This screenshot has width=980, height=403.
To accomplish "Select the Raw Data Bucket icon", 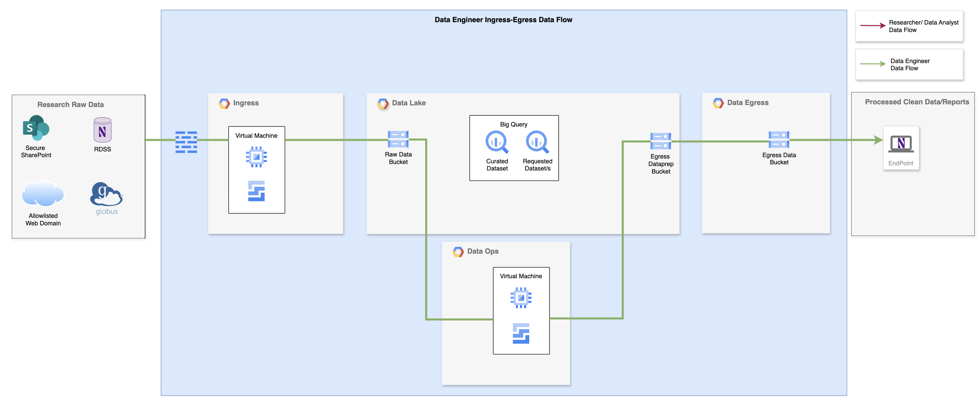I will 398,139.
